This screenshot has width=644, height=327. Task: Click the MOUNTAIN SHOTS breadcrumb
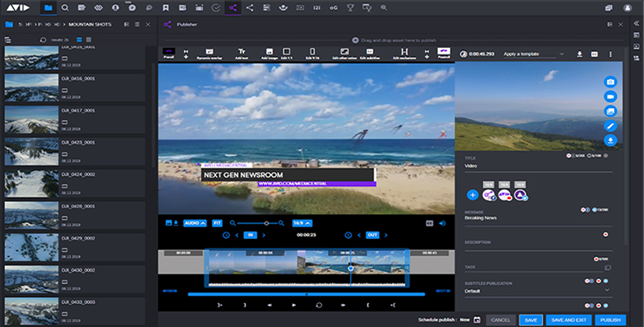(x=89, y=24)
